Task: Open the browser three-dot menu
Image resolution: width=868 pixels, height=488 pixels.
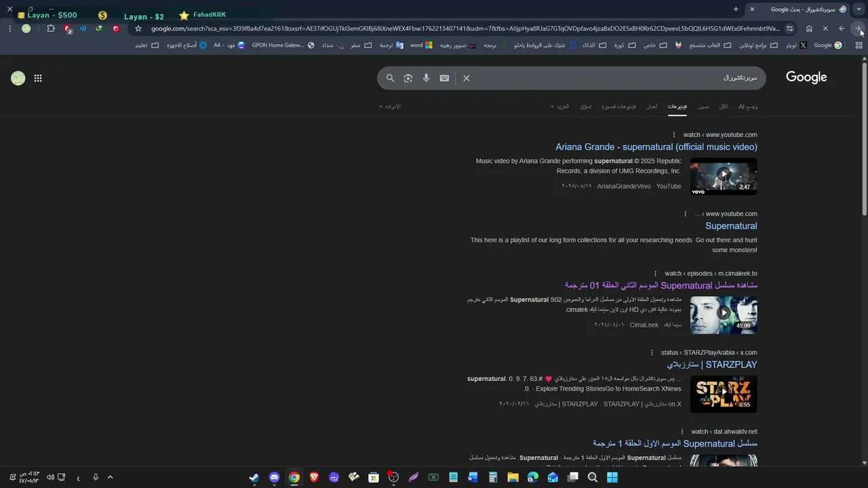Action: tap(9, 28)
